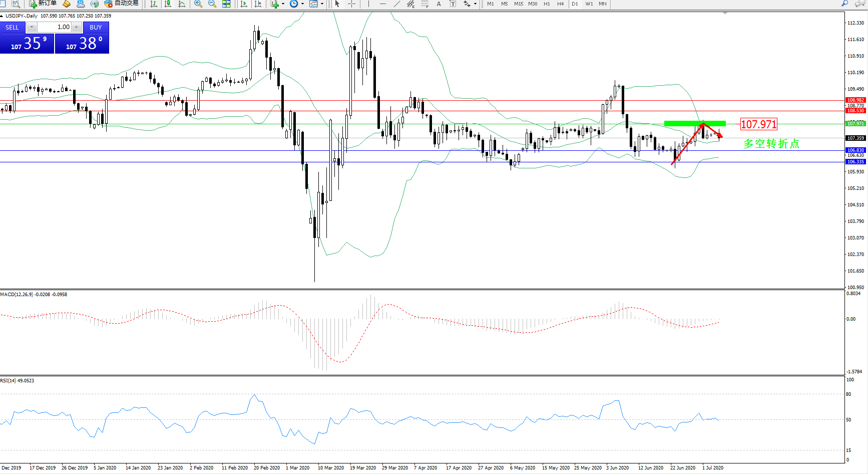
Task: Switch to the W1 timeframe
Action: 589,4
